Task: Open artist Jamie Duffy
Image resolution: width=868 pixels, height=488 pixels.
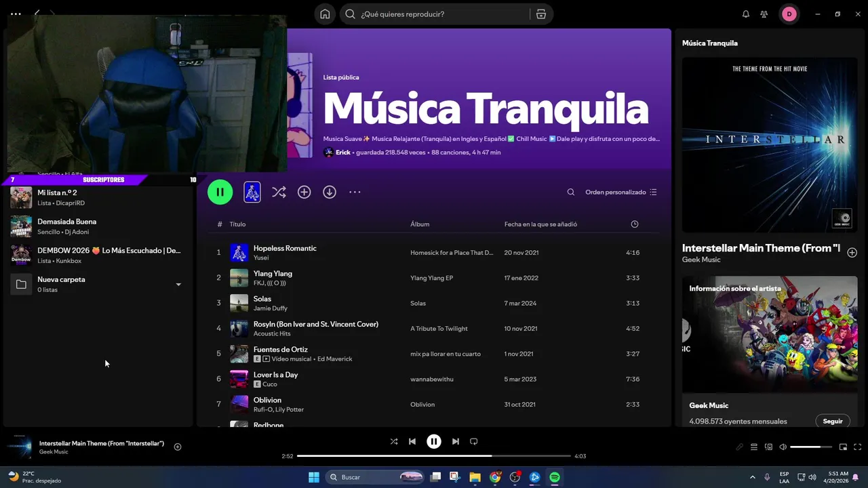Action: pos(271,308)
